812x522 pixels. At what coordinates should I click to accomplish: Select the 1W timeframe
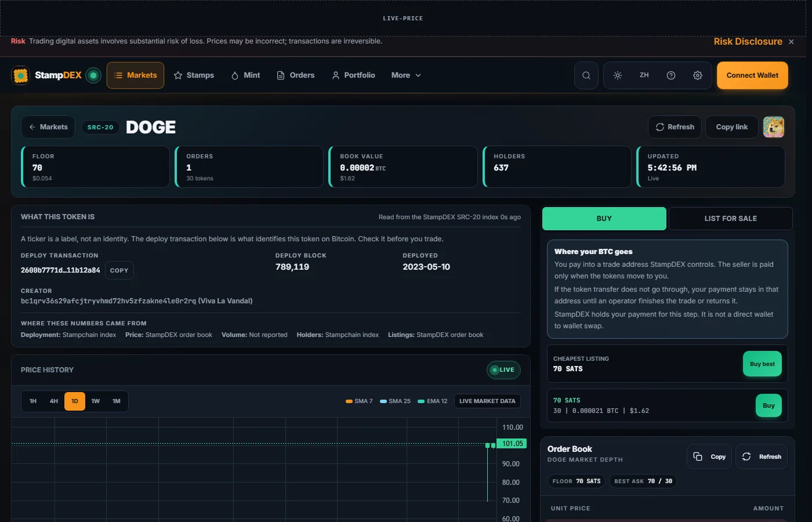(x=96, y=401)
